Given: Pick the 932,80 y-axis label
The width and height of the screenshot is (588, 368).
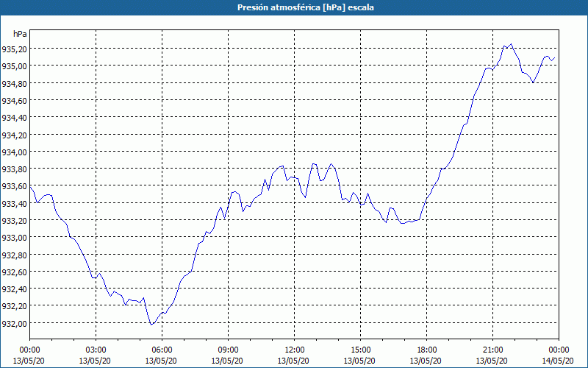Looking at the screenshot, I should click(14, 255).
